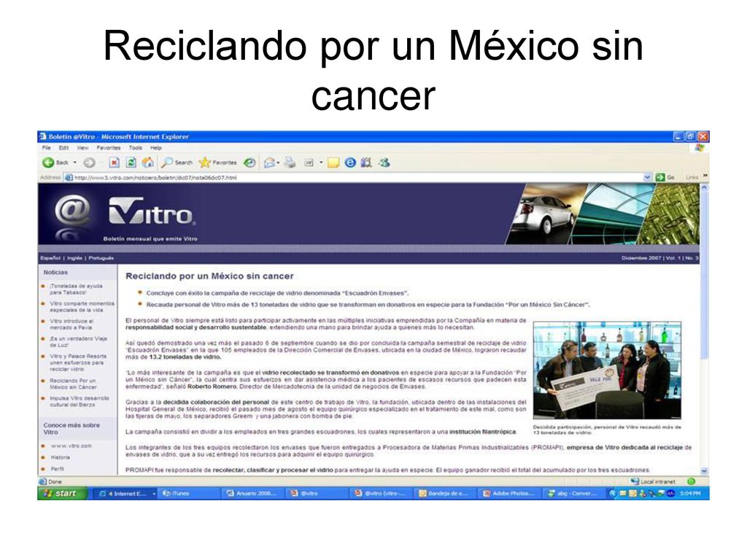
Task: Switch to the abg - Conver taskbar button
Action: point(572,494)
